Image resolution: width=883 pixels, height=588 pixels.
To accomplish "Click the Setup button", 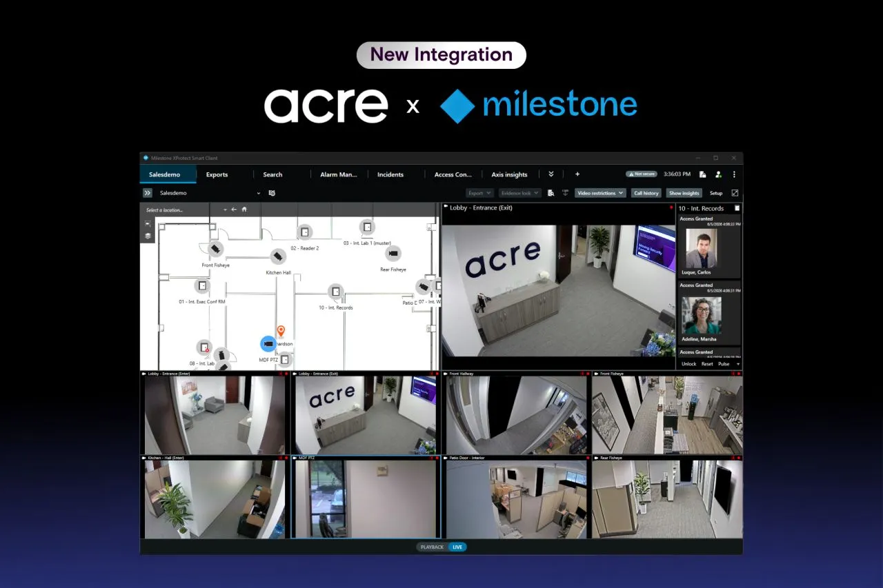I will tap(716, 193).
